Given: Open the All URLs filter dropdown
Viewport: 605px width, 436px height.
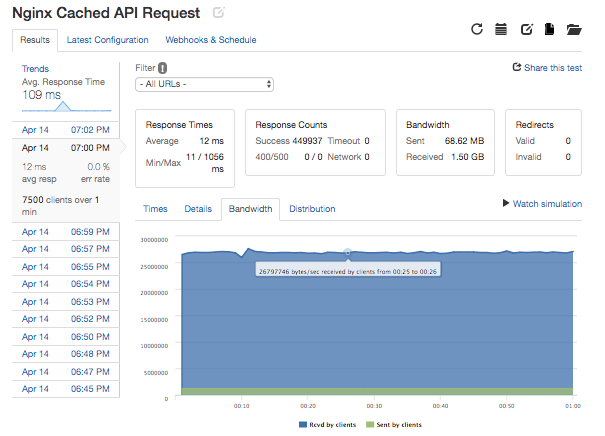Looking at the screenshot, I should tap(204, 84).
